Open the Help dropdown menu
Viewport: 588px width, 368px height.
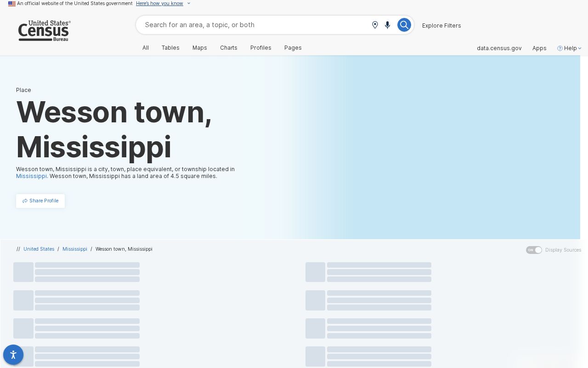coord(570,48)
